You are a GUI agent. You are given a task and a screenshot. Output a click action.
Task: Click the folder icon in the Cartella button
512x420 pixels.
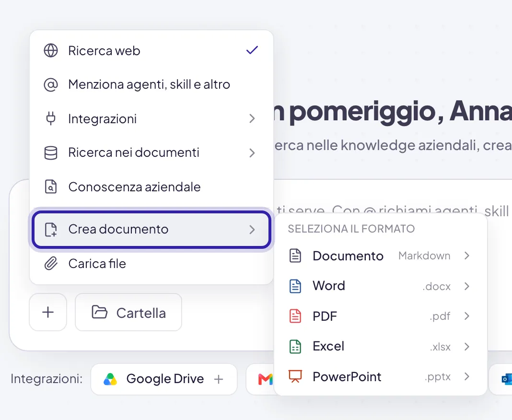(x=99, y=312)
